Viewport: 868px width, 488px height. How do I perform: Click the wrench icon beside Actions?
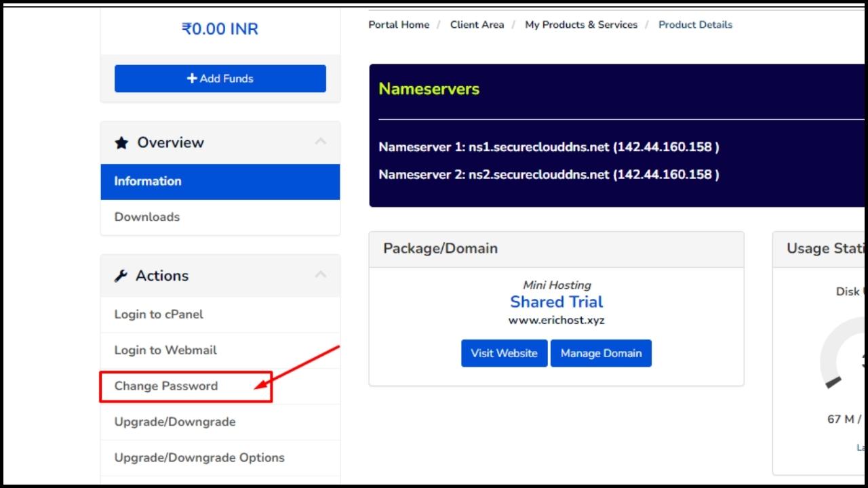[x=121, y=275]
